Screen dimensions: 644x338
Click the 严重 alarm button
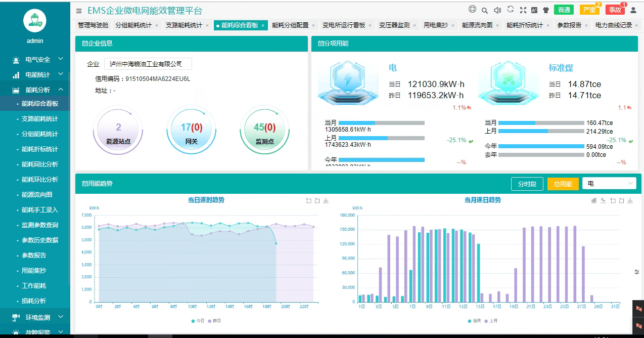pos(589,10)
